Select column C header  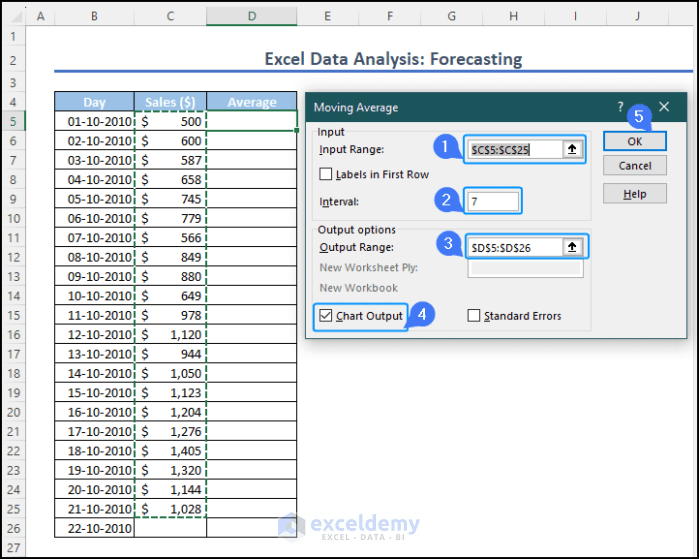click(170, 16)
